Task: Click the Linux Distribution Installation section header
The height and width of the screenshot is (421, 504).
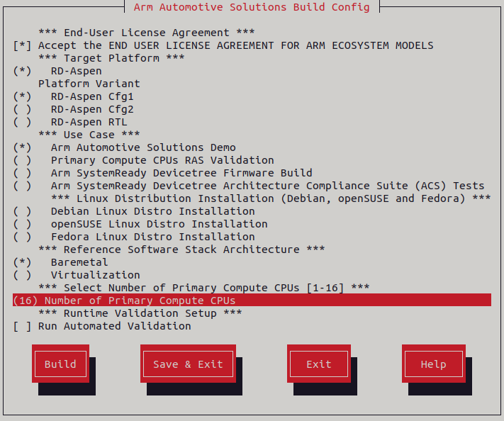Action: [x=271, y=198]
